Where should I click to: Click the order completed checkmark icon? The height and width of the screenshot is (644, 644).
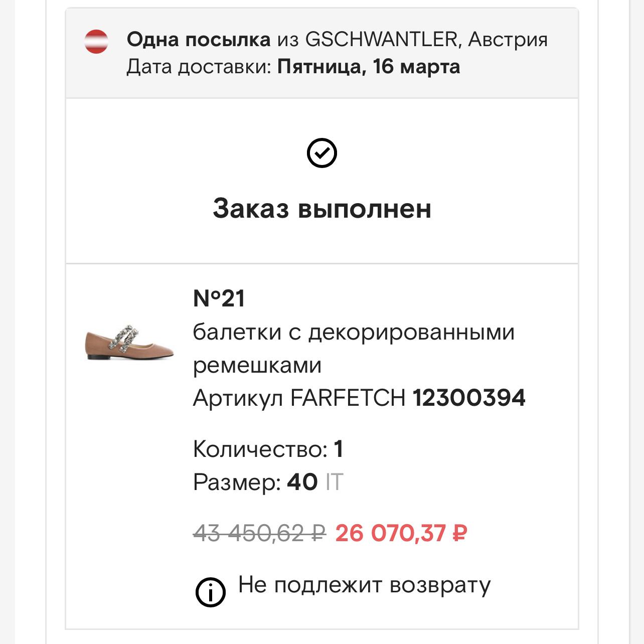pyautogui.click(x=321, y=153)
